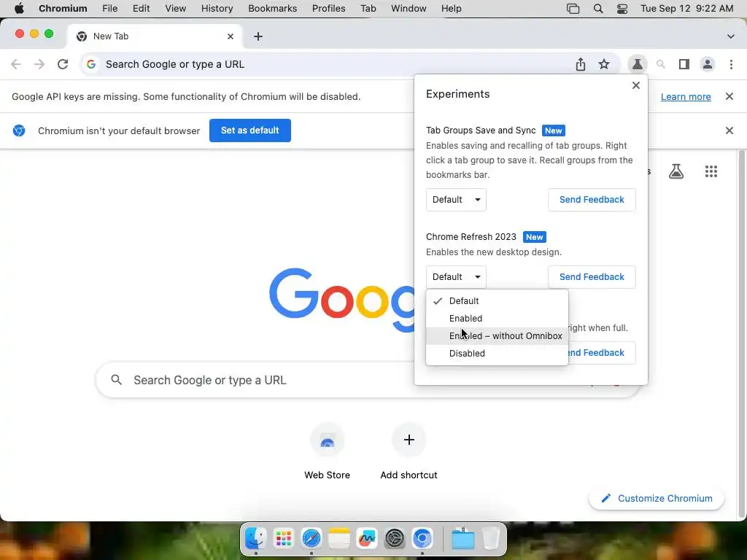Open Notes from the dock

(339, 539)
